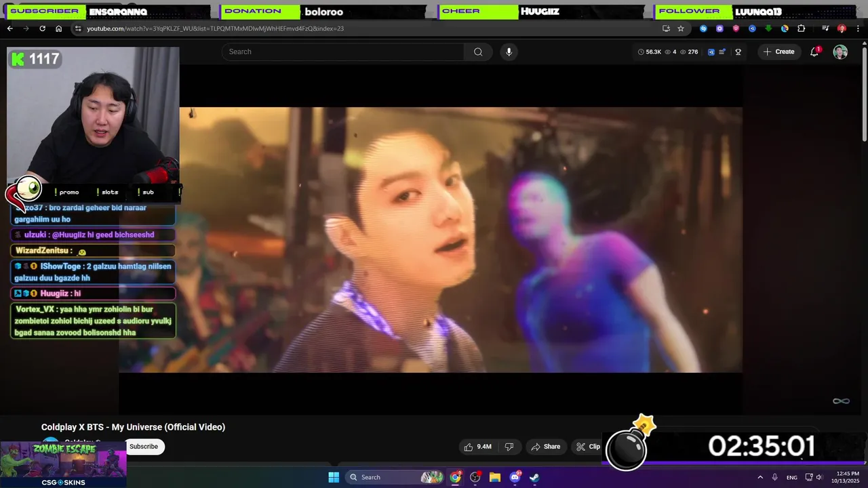Show hidden system tray icons

(760, 477)
